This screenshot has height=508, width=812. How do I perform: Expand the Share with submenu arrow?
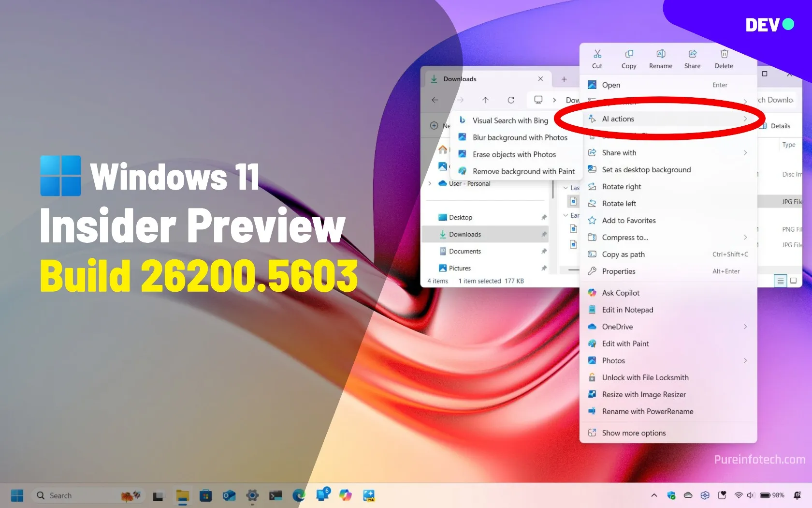(745, 153)
